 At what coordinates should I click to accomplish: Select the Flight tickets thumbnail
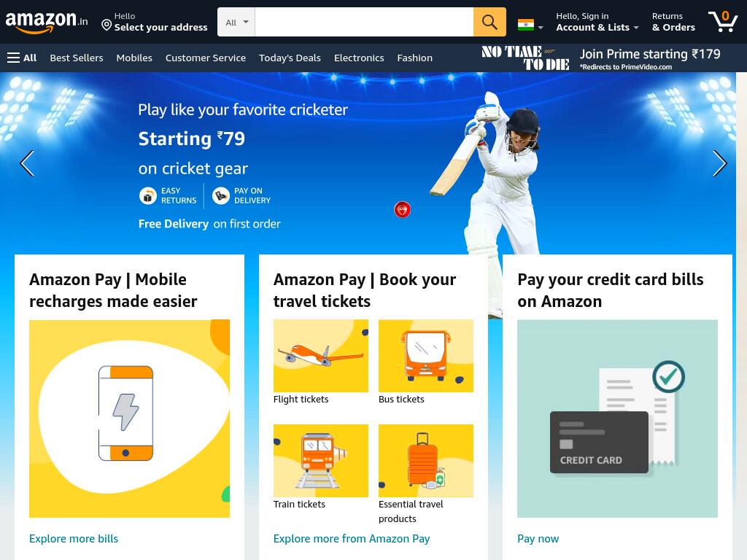point(321,356)
